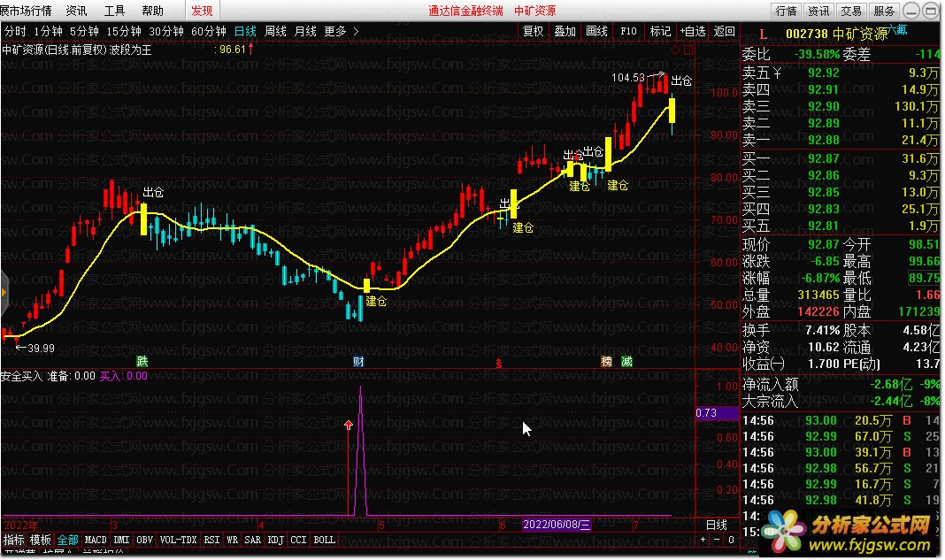The image size is (945, 560).
Task: Open the 复权 adjustment options
Action: pyautogui.click(x=533, y=31)
